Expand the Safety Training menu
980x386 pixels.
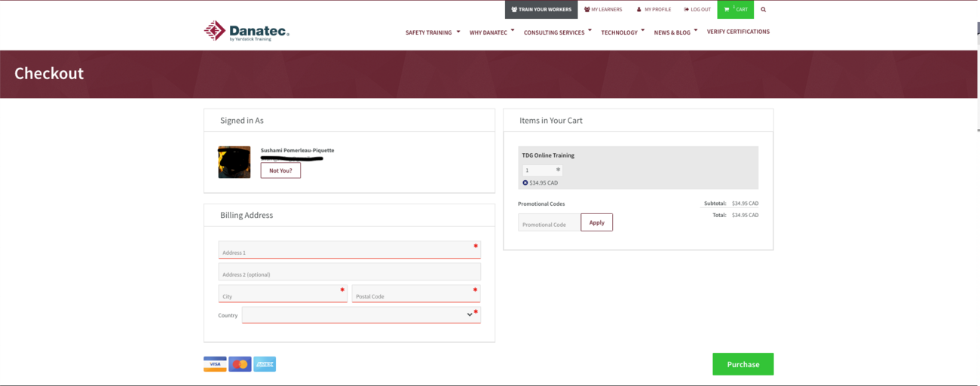[x=433, y=32]
